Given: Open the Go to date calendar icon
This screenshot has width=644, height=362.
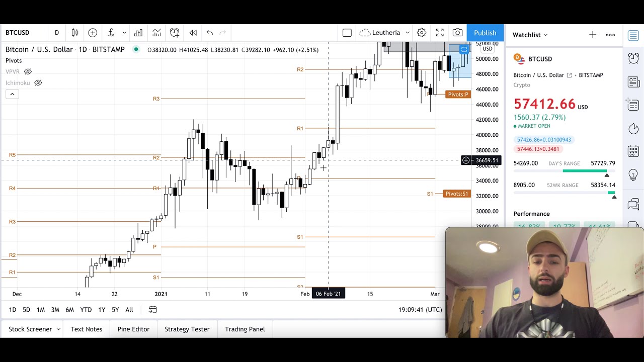Looking at the screenshot, I should (152, 310).
